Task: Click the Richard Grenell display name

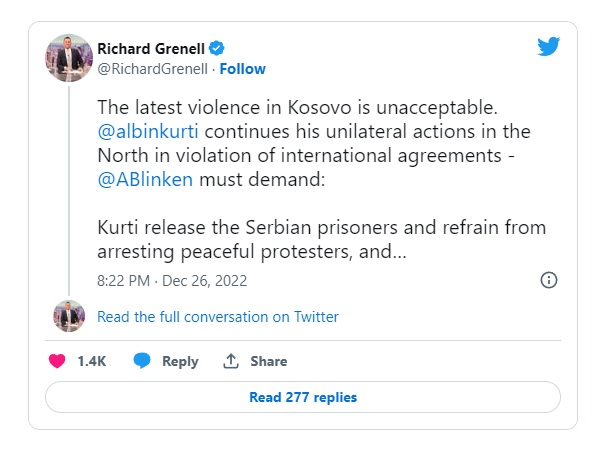Action: 151,49
